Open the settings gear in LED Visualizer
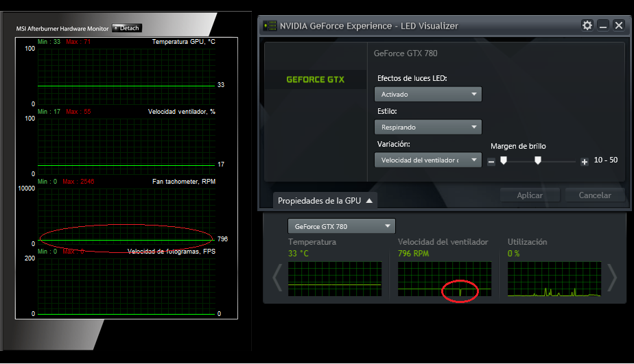This screenshot has width=634, height=364. tap(587, 25)
